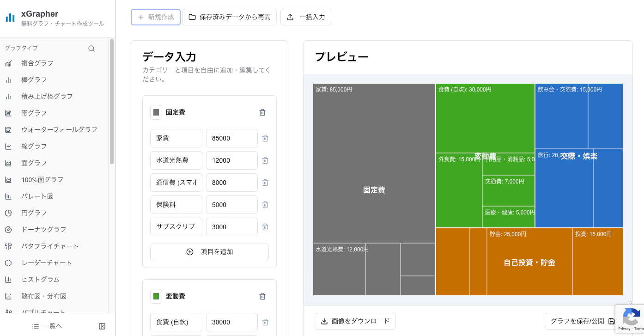
Task: Click inside the 家賃 amount field
Action: point(231,138)
